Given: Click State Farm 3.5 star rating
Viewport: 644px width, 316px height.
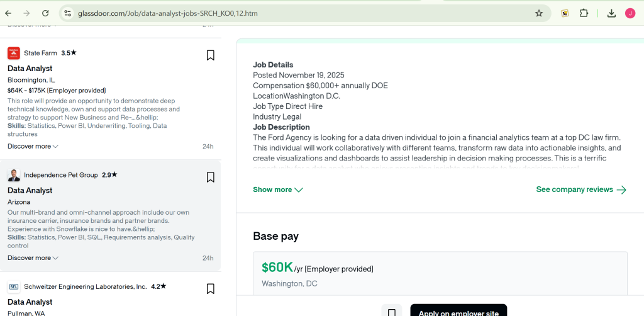Looking at the screenshot, I should coord(69,53).
